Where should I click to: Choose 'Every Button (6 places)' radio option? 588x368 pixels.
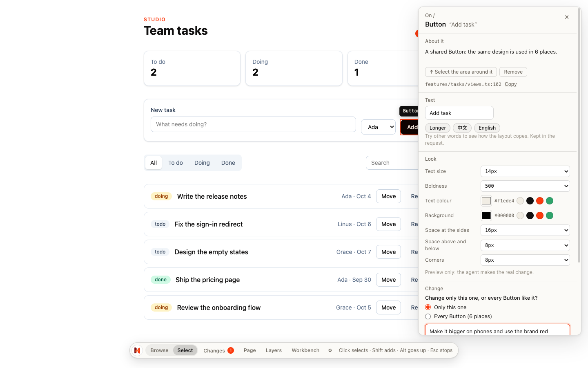pyautogui.click(x=428, y=316)
